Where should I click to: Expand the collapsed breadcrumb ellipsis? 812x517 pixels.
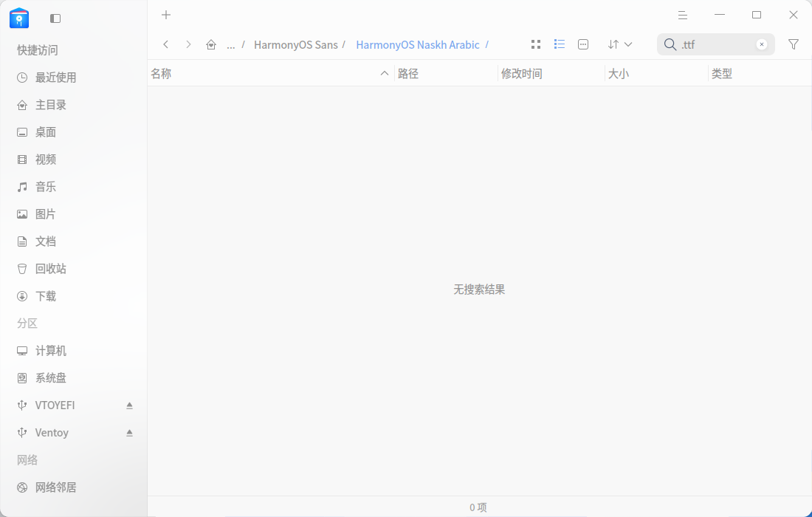(x=230, y=45)
